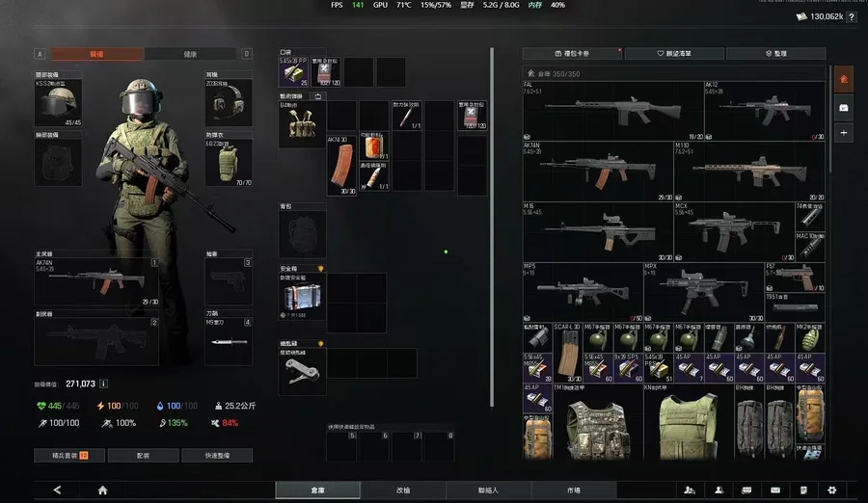This screenshot has width=868, height=503.
Task: Switch to the 健康 health tab
Action: (x=190, y=54)
